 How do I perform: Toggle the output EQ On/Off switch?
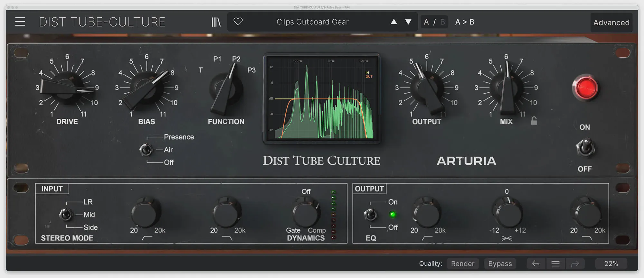coord(371,214)
